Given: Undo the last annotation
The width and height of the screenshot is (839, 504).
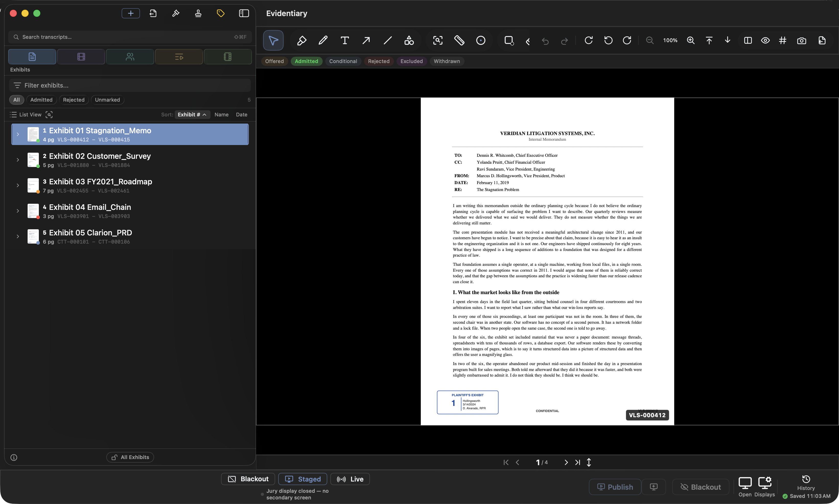Looking at the screenshot, I should tap(545, 41).
